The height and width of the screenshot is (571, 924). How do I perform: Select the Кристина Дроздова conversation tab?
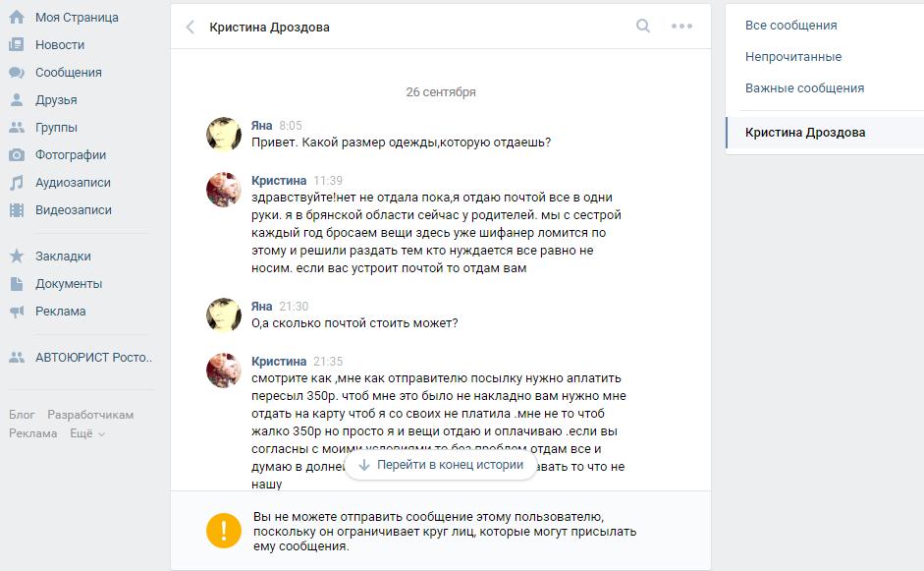click(825, 132)
